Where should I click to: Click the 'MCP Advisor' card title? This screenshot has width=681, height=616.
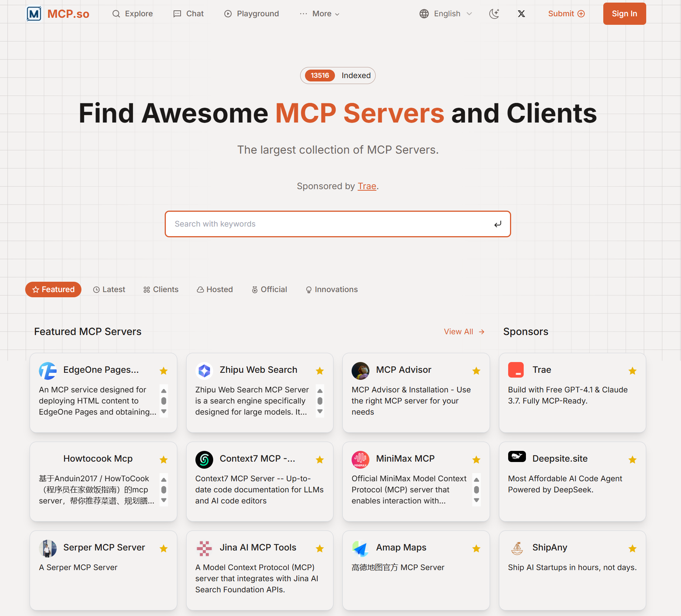(x=404, y=370)
